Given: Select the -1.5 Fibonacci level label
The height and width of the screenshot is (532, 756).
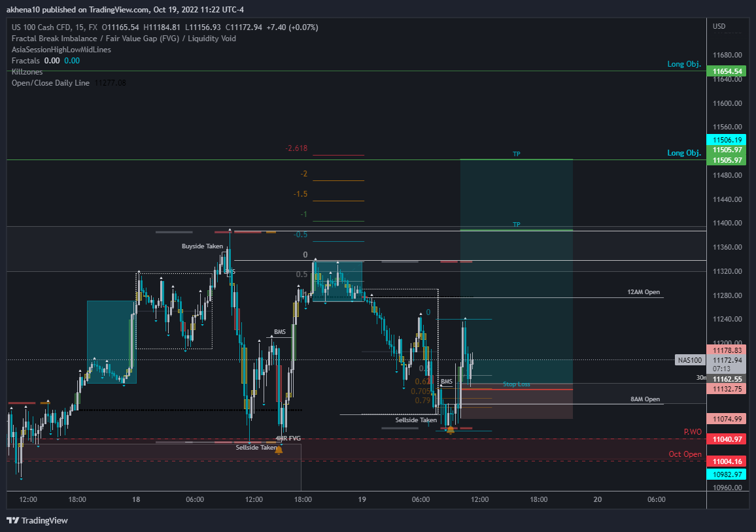Looking at the screenshot, I should click(x=300, y=193).
